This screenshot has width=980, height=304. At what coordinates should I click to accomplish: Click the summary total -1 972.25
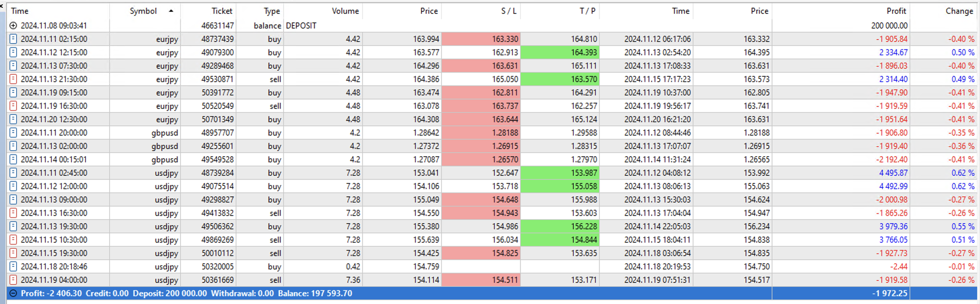click(x=890, y=293)
